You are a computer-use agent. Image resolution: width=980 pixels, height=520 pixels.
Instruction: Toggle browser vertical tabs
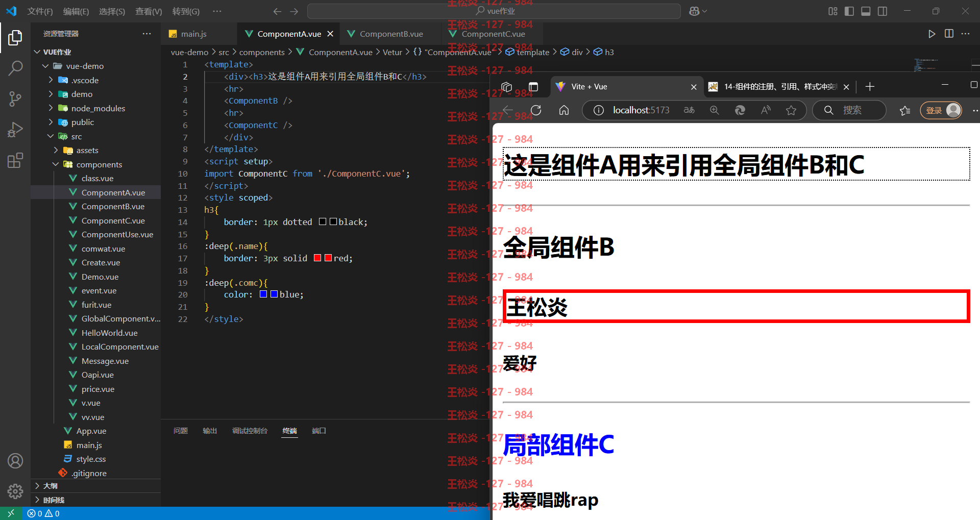tap(533, 87)
